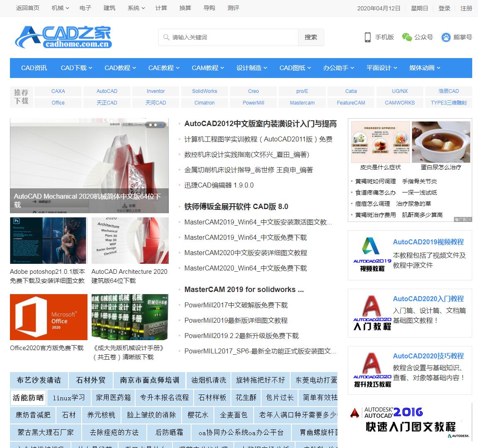478x448 pixels.
Task: Click the magnifier icon in search box
Action: 166,37
